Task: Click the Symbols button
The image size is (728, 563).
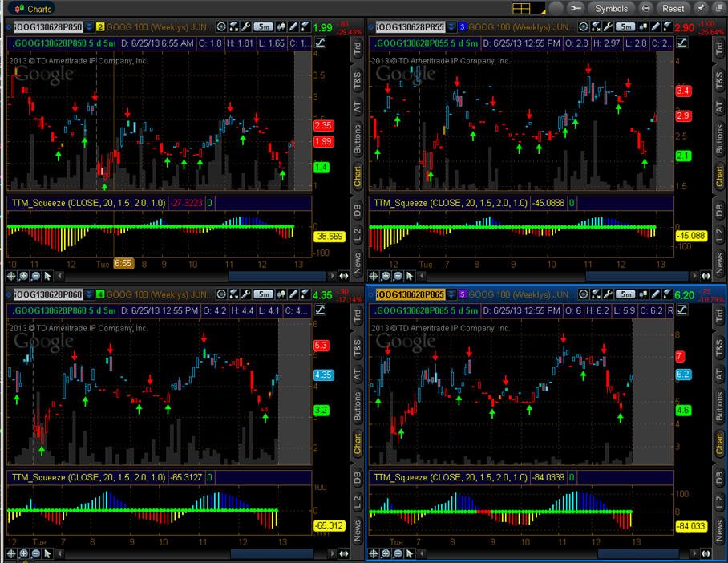Action: pyautogui.click(x=611, y=8)
